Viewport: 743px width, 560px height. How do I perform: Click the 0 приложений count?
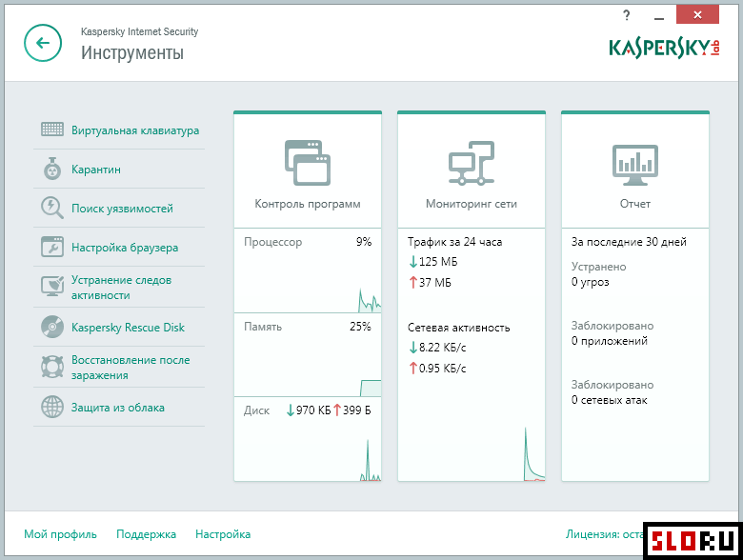pos(610,341)
